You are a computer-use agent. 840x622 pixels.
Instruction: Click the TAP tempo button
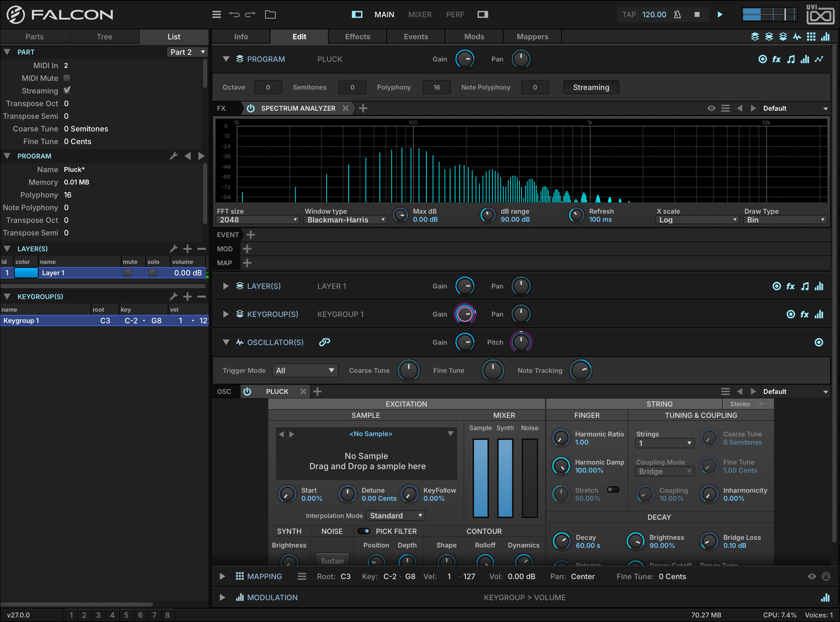coord(629,14)
